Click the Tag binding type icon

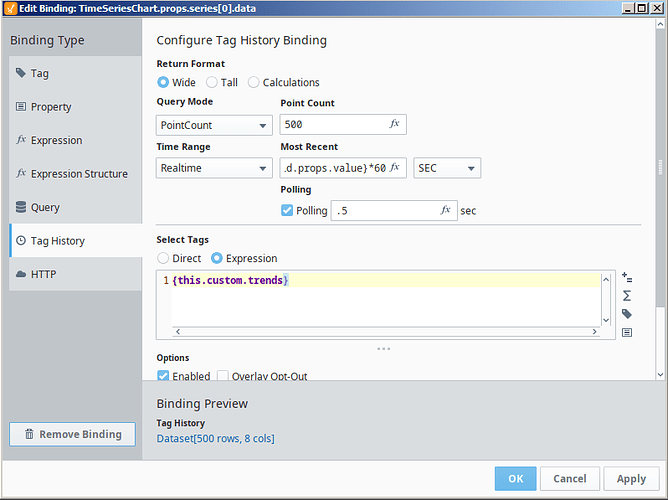20,73
